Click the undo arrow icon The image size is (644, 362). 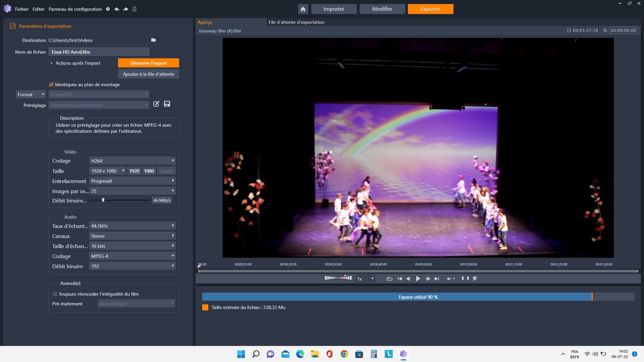point(117,9)
